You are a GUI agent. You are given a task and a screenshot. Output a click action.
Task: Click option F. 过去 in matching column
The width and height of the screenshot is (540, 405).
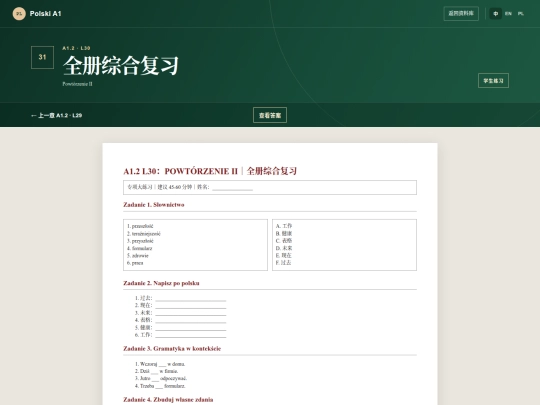(283, 262)
